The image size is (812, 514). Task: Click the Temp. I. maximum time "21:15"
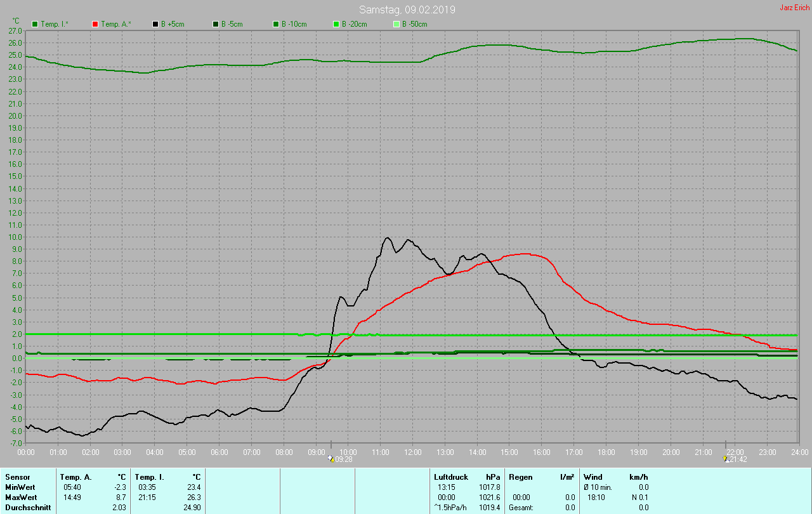(147, 498)
